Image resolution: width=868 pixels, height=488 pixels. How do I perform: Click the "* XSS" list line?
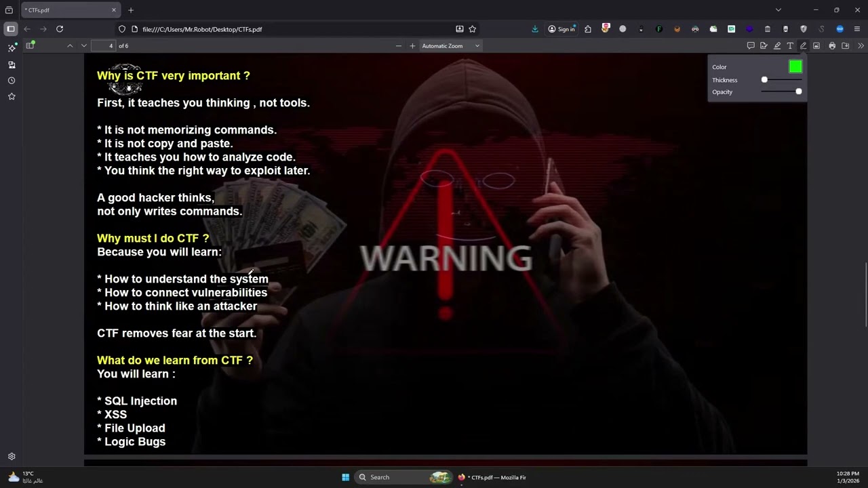point(112,415)
